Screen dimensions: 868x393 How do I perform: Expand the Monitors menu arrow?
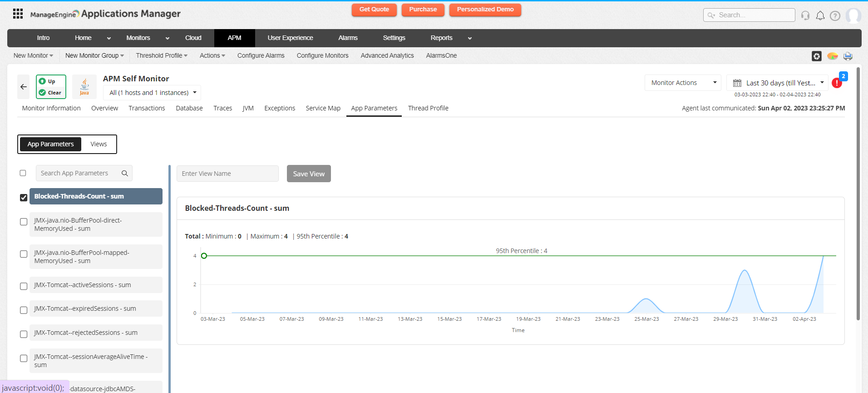coord(168,39)
